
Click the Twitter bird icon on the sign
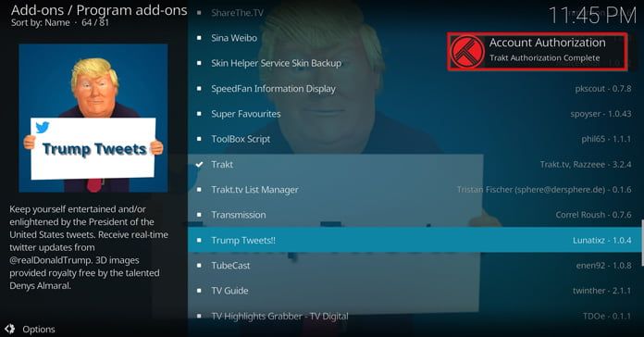pyautogui.click(x=42, y=127)
